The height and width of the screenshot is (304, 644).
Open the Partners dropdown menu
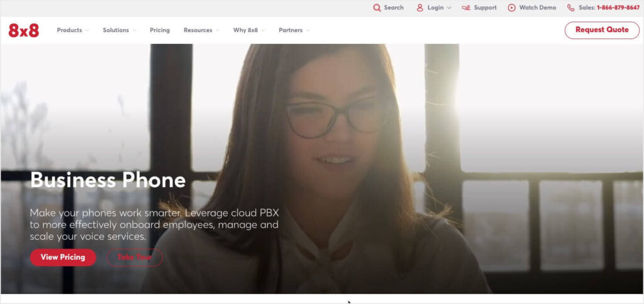(x=294, y=30)
